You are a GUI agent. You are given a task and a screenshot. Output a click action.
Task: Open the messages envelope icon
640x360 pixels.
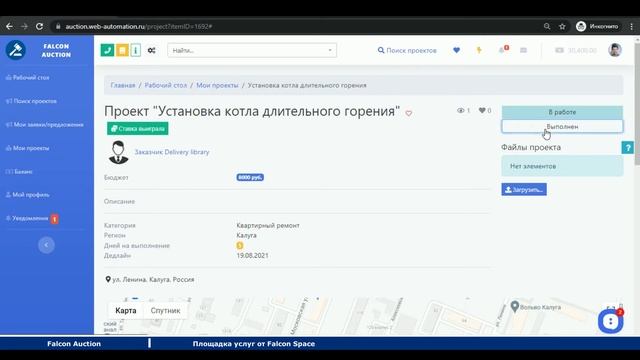pyautogui.click(x=523, y=50)
